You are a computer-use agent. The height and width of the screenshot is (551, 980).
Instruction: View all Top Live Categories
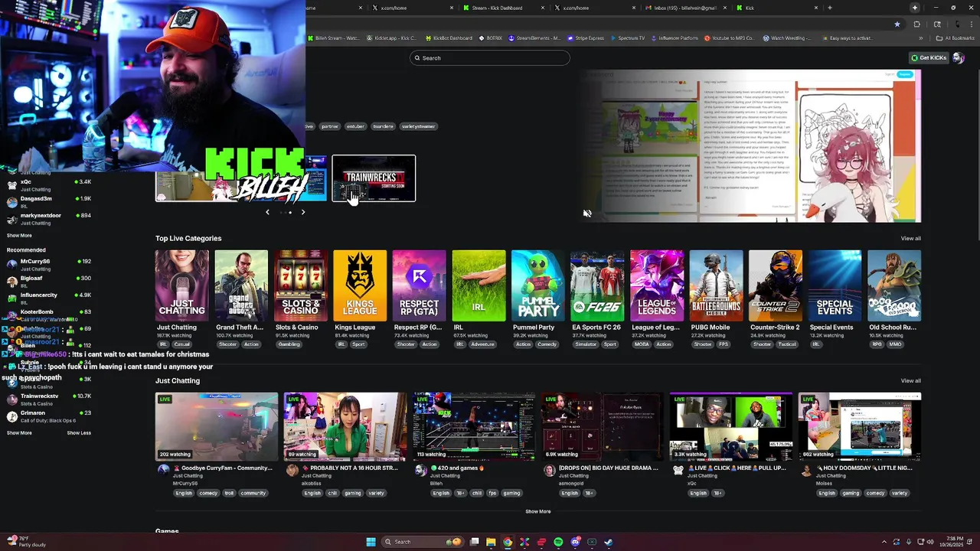(910, 239)
